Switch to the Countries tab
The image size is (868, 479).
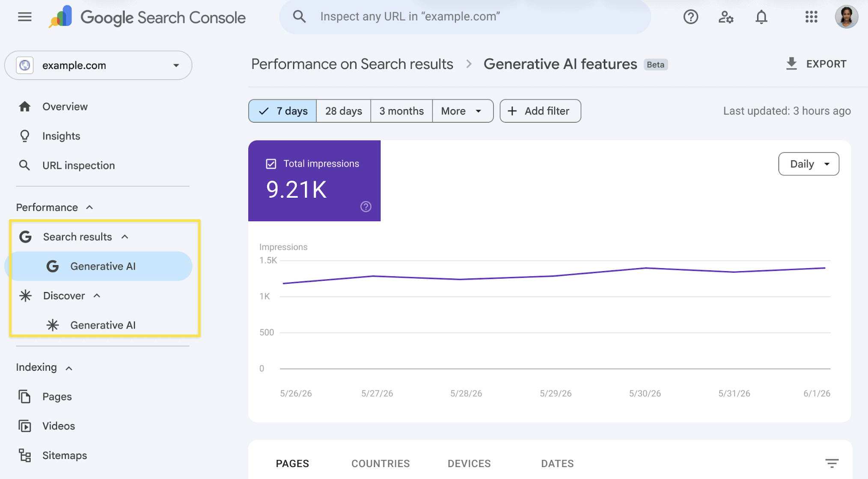(x=380, y=464)
